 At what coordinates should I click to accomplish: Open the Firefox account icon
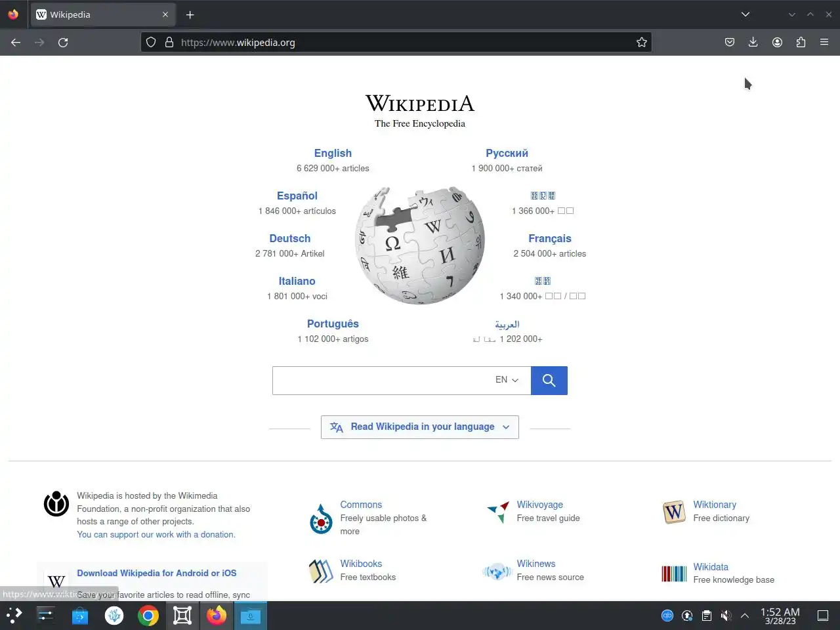pos(777,42)
